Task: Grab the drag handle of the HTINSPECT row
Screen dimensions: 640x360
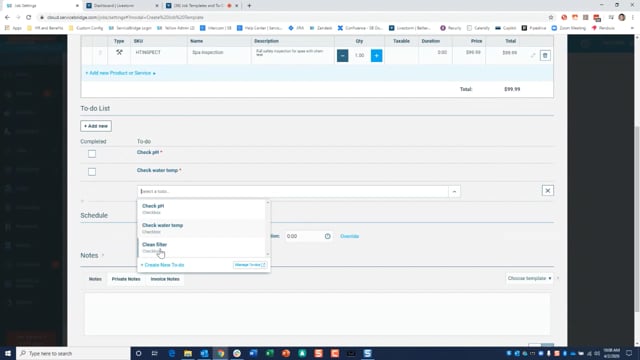Action: pos(100,53)
